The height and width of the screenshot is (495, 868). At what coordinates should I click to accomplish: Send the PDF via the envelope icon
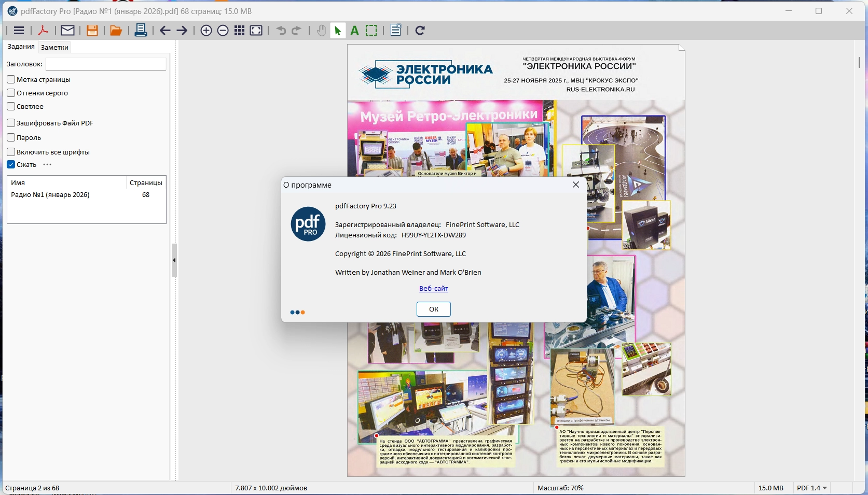pyautogui.click(x=67, y=31)
